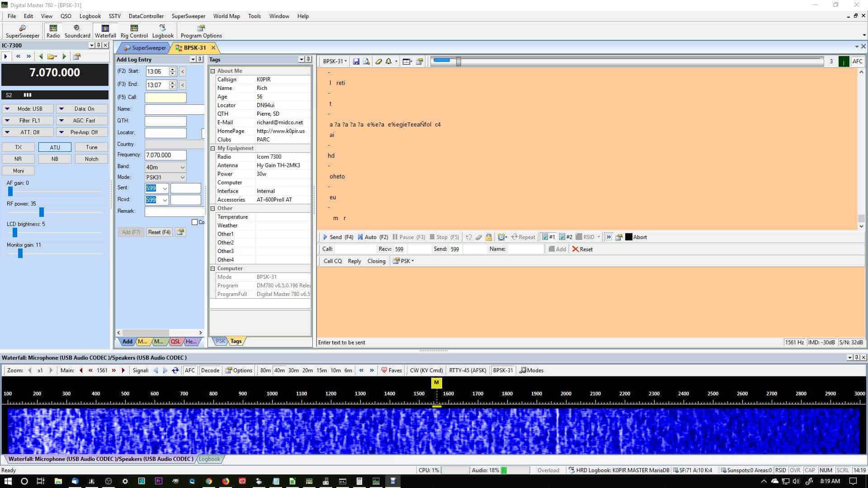Adjust the RF power slider
This screenshot has height=488, width=868.
point(41,212)
